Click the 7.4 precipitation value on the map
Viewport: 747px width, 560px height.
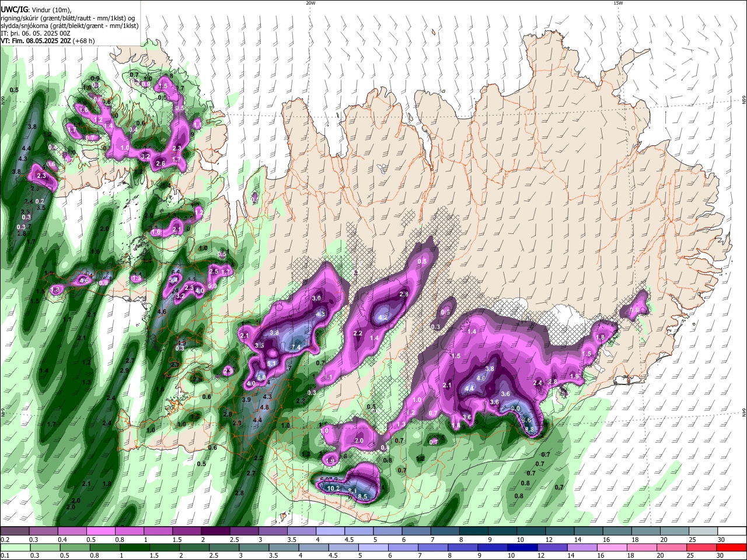296,347
